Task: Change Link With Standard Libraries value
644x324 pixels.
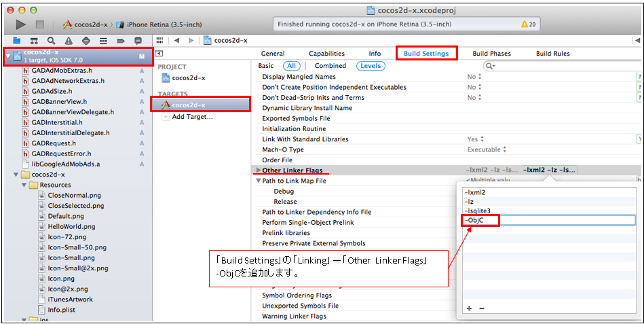Action: (476, 139)
